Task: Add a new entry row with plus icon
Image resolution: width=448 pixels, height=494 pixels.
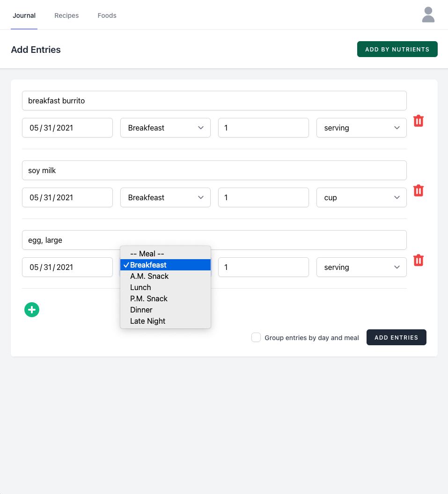Action: (32, 310)
